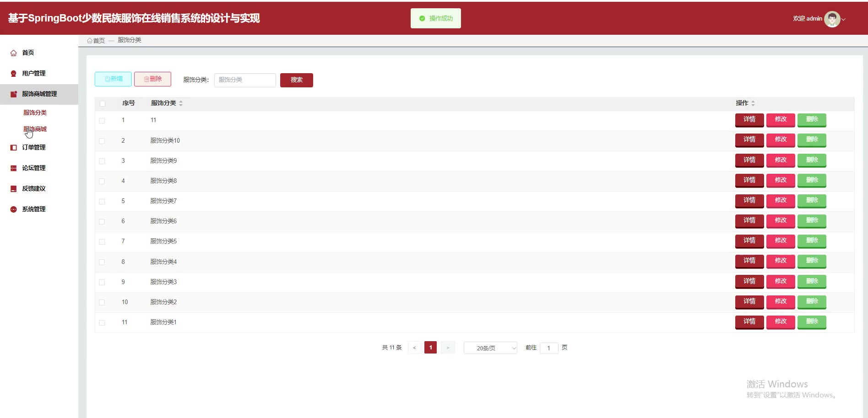This screenshot has width=868, height=418.
Task: Click the 订单管理 sidebar icon
Action: click(14, 148)
